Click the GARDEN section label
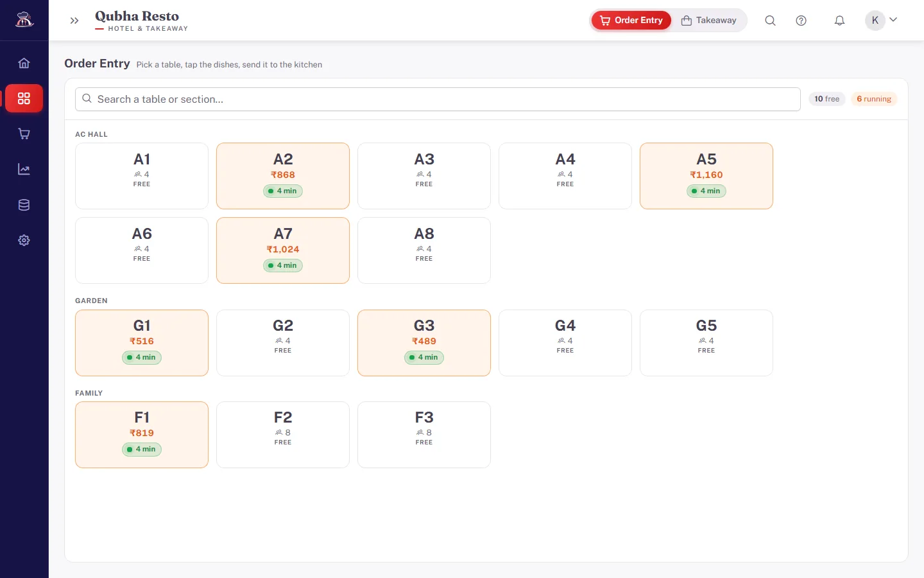The width and height of the screenshot is (924, 578). click(x=91, y=301)
